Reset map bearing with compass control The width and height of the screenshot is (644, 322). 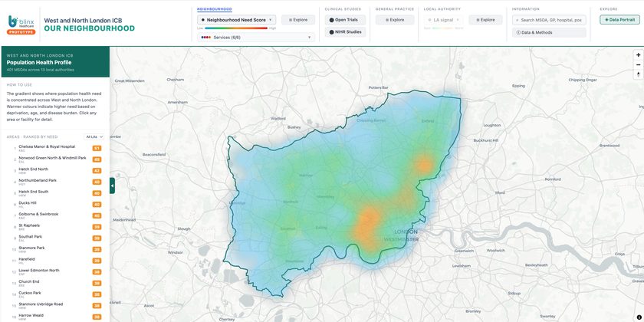[x=638, y=74]
